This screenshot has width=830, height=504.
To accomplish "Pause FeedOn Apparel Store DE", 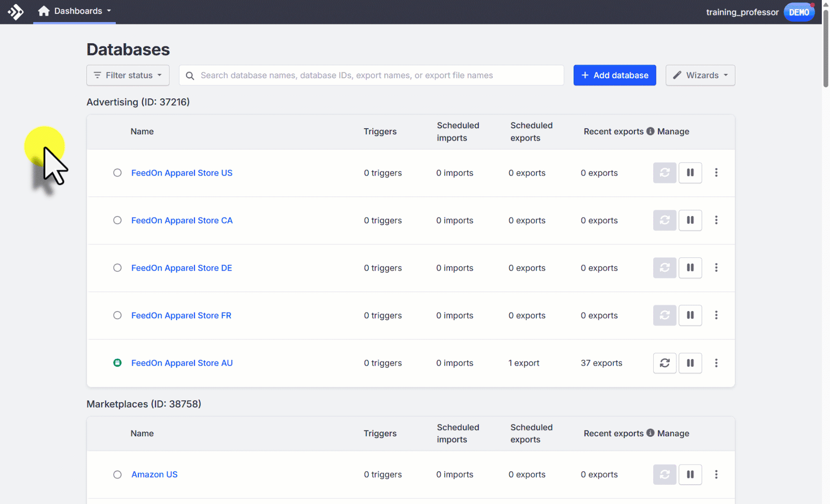I will pyautogui.click(x=690, y=268).
